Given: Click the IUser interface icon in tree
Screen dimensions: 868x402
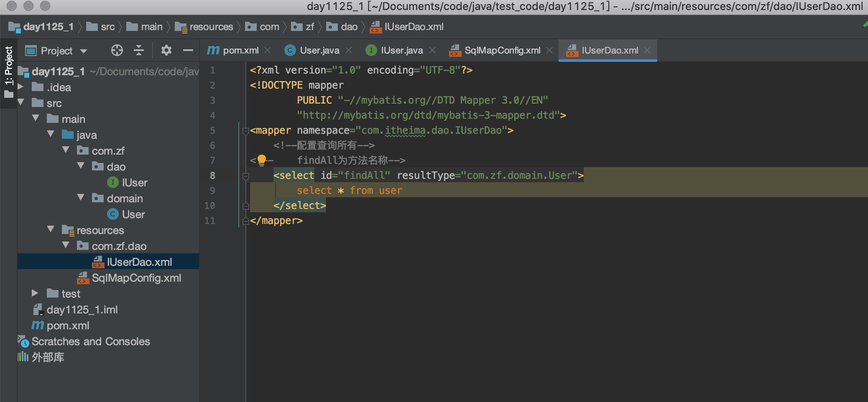Looking at the screenshot, I should point(113,182).
